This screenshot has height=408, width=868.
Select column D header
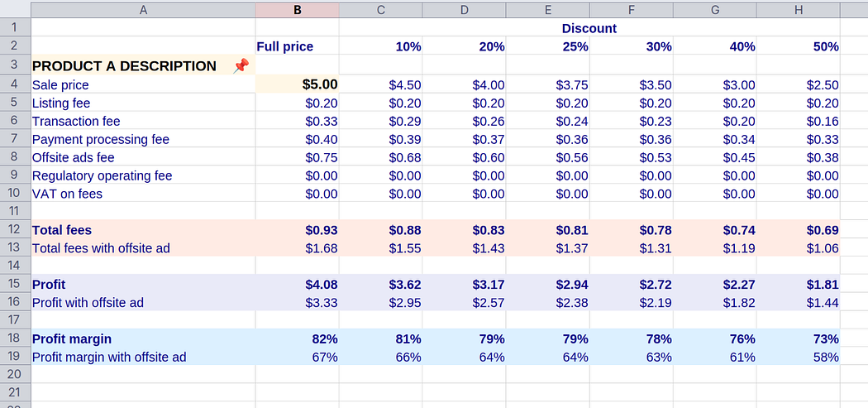click(464, 10)
